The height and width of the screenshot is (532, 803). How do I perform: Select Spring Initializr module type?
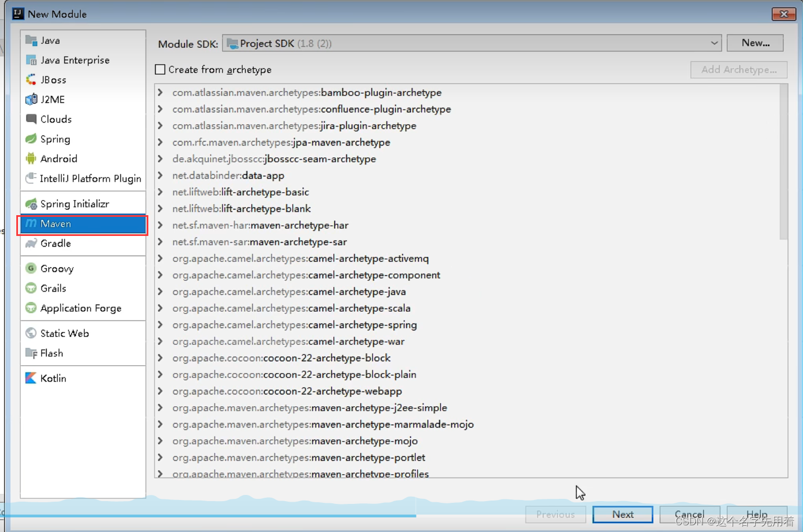83,203
